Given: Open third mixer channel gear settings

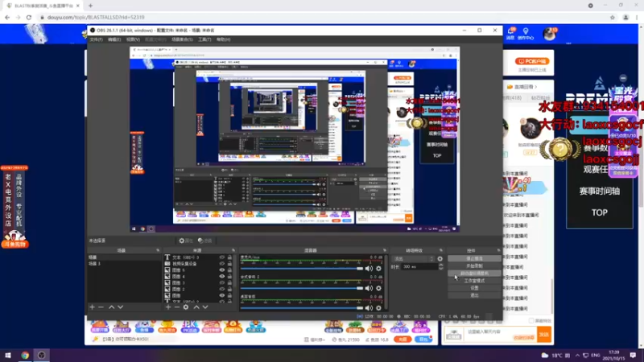Looking at the screenshot, I should 378,307.
